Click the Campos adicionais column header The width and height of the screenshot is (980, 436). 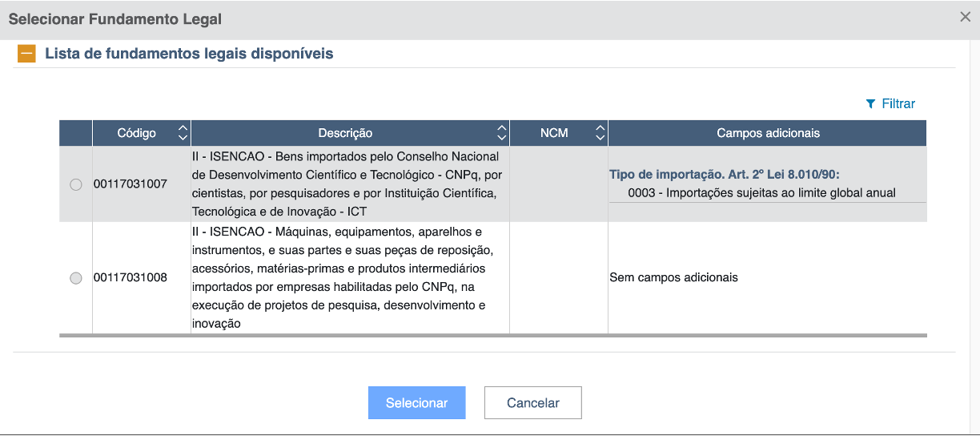767,133
